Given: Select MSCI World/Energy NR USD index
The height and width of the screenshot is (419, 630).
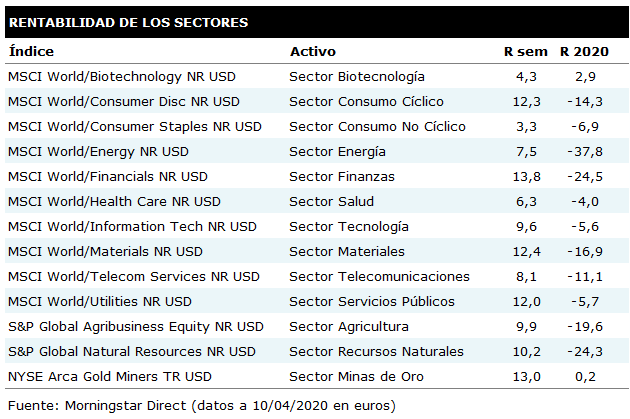Looking at the screenshot, I should point(97,151).
